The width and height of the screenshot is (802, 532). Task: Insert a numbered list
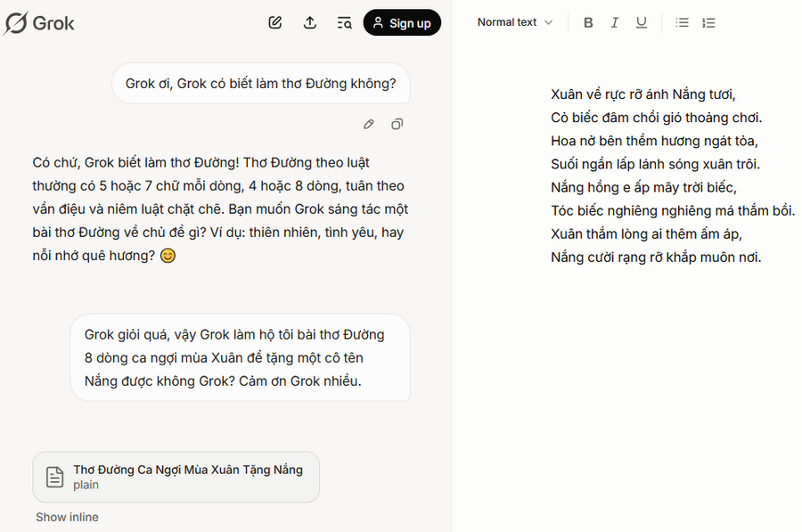[708, 22]
